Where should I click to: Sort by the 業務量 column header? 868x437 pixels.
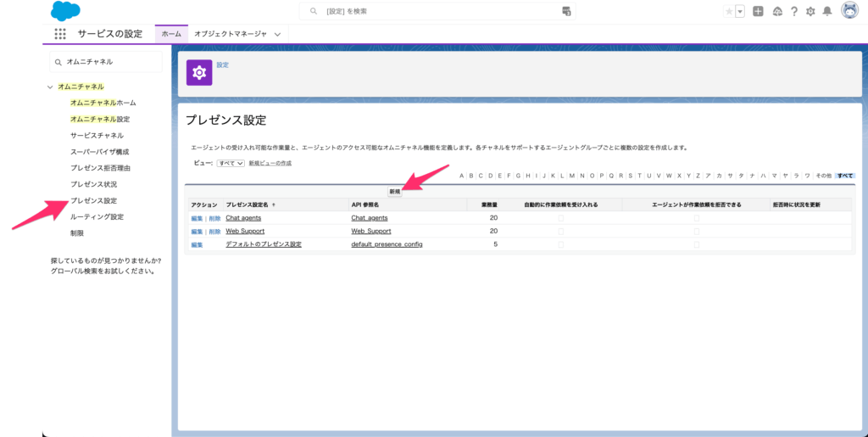(x=489, y=205)
